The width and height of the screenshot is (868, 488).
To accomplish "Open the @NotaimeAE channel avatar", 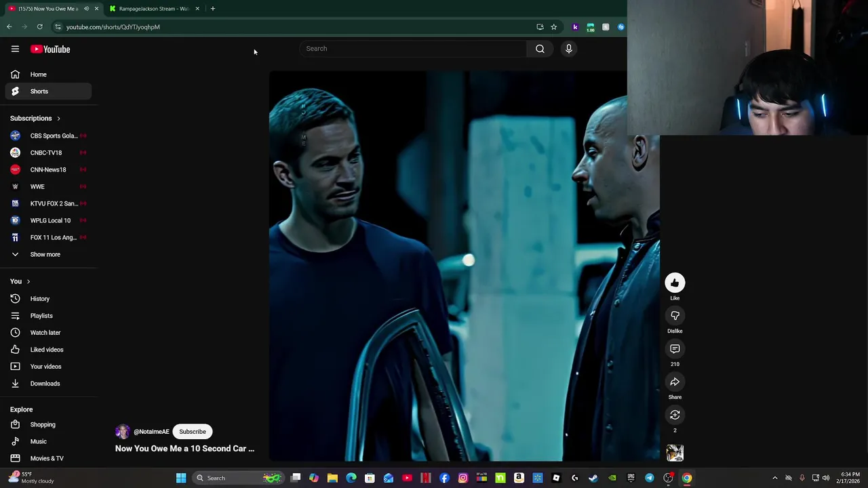I will pyautogui.click(x=122, y=432).
